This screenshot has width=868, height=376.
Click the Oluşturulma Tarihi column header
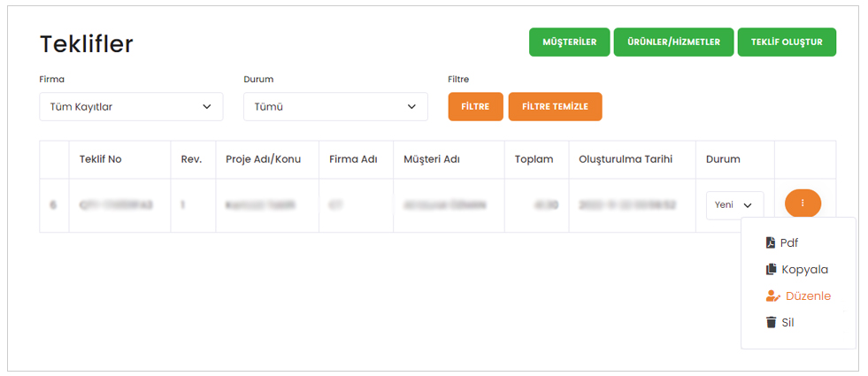coord(626,159)
